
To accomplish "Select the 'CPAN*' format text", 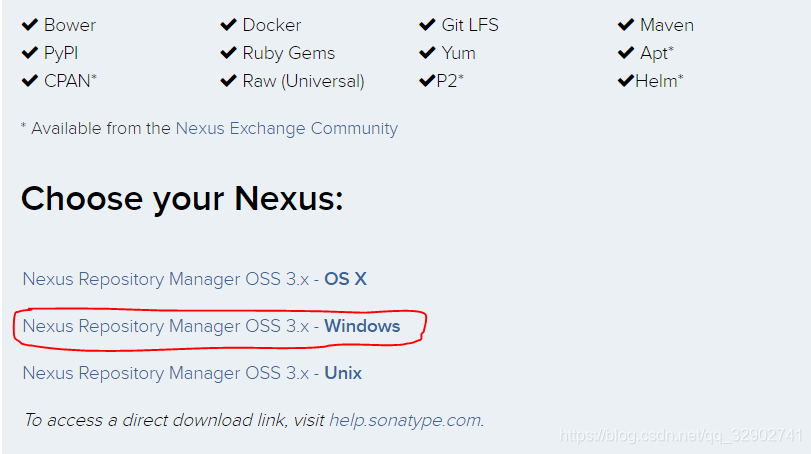I will click(x=70, y=81).
